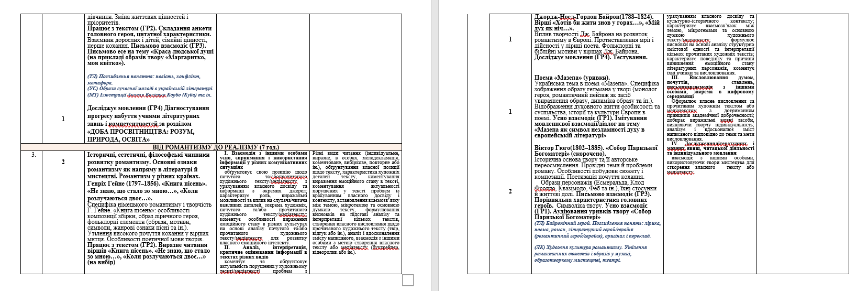Click line "Досліджує мовлення (ГР4) Діагностування"
Viewport: 868px width, 291px height.
point(148,108)
